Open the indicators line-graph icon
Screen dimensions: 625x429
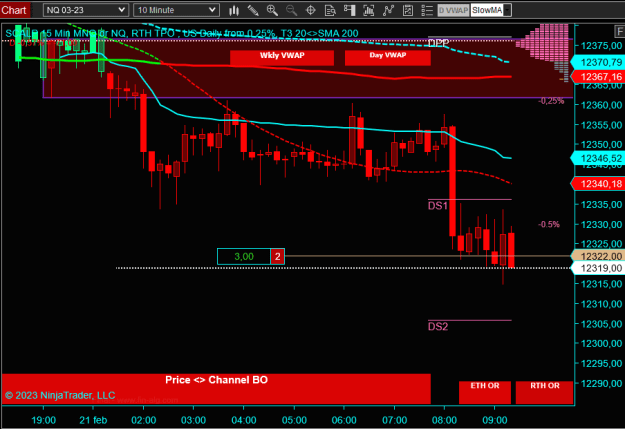388,10
